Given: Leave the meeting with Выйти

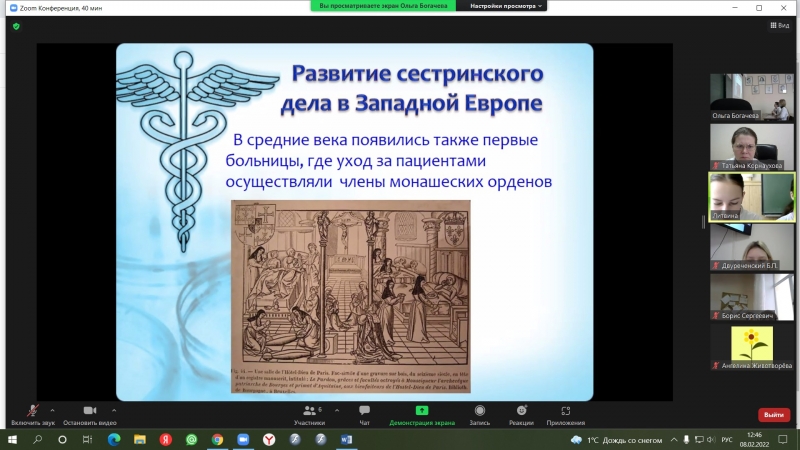Looking at the screenshot, I should pyautogui.click(x=773, y=415).
